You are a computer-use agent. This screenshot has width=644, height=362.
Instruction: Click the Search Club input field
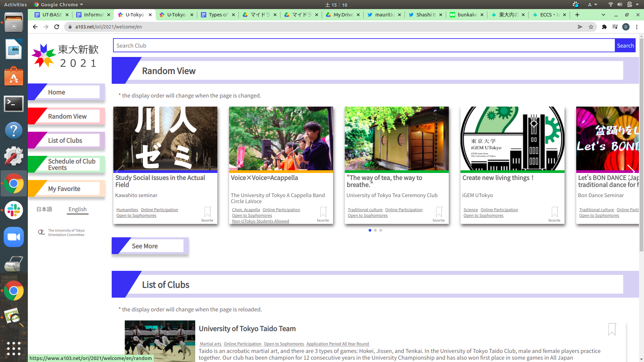[x=364, y=46]
